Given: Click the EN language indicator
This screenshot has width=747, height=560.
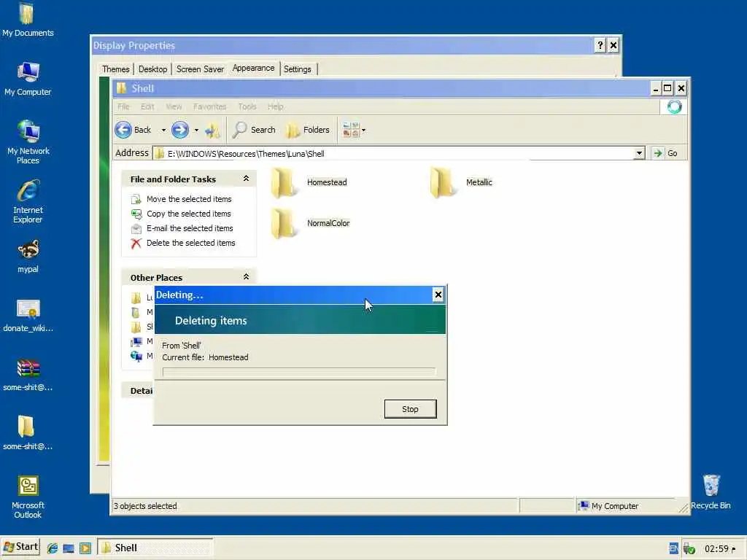Looking at the screenshot, I should (673, 548).
